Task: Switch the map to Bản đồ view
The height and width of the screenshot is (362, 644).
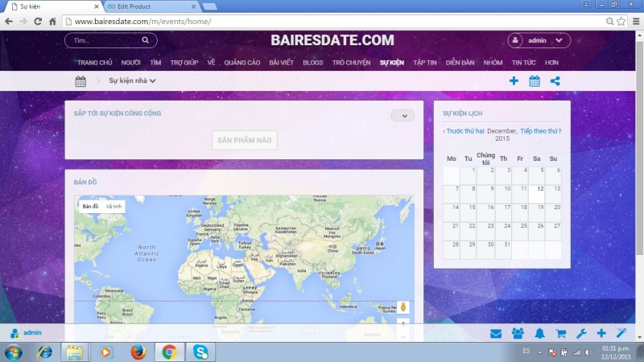Action: click(90, 207)
